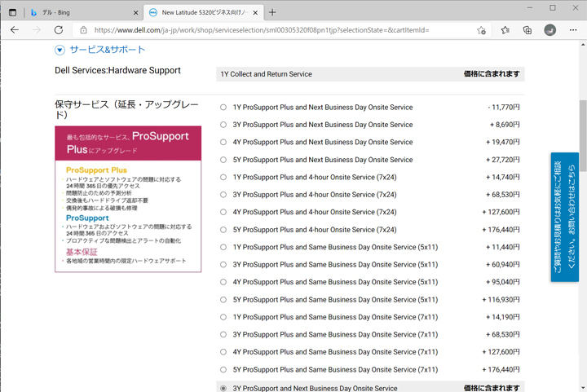The height and width of the screenshot is (392, 587).
Task: Reload the page with the refresh icon
Action: click(59, 30)
